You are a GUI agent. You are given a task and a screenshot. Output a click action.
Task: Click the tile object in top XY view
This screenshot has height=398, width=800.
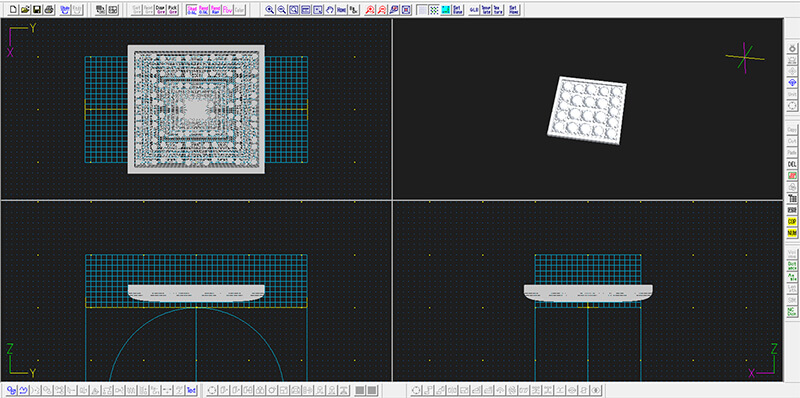coord(196,109)
